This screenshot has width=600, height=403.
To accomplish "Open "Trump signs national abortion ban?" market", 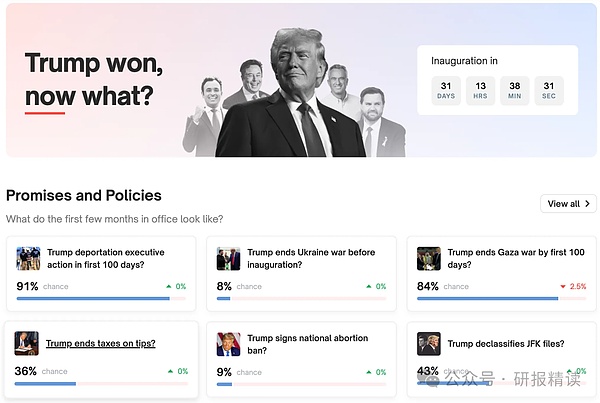I will (x=307, y=344).
